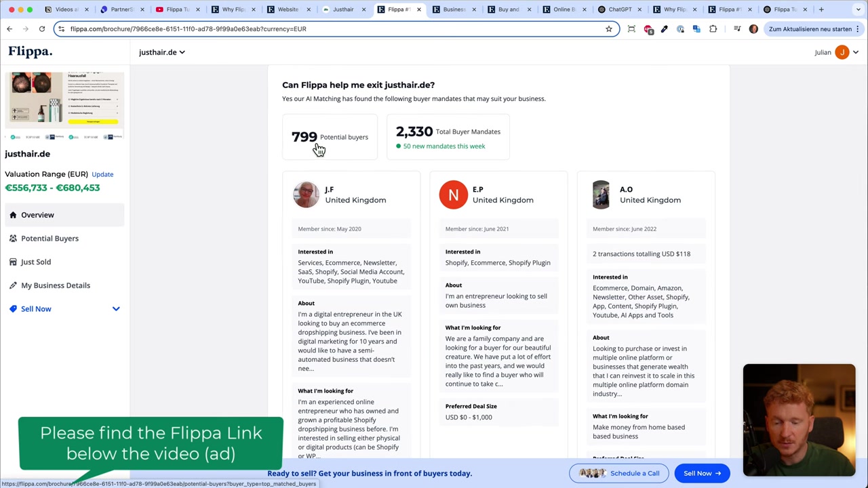Click the Overview home icon
This screenshot has width=868, height=488.
[x=13, y=215]
